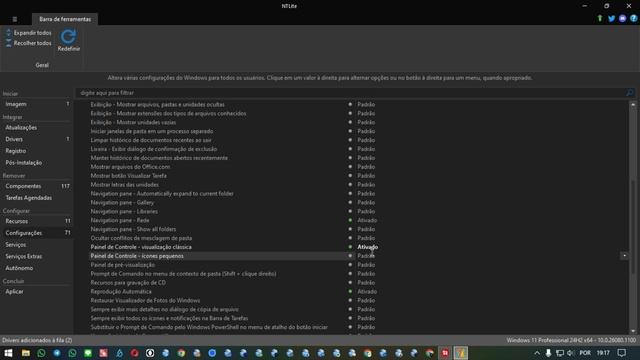The width and height of the screenshot is (640, 360).
Task: Toggle Padrão value for 'Painel de pré-visualização'
Action: click(x=366, y=265)
